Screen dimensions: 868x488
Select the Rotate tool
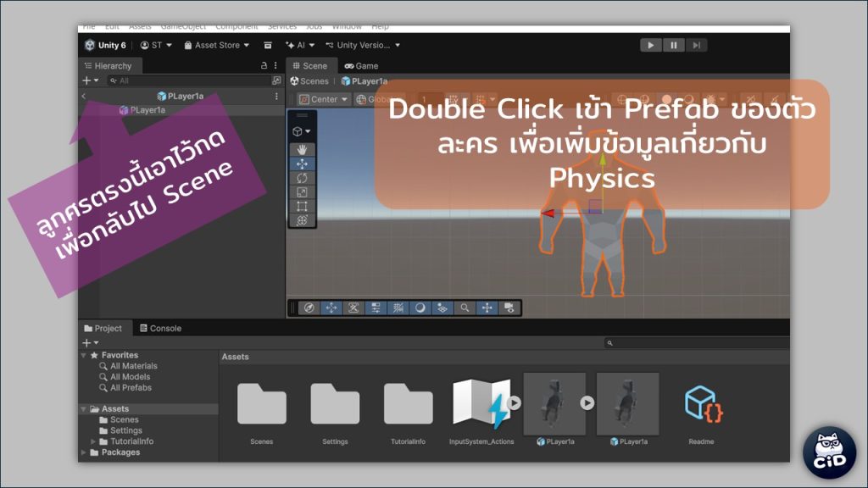coord(303,178)
